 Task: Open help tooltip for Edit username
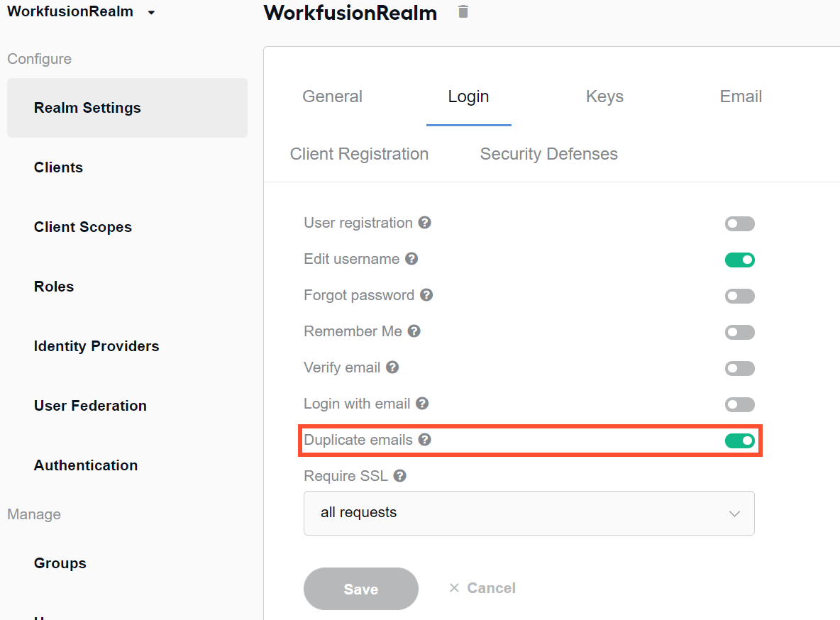pyautogui.click(x=411, y=259)
